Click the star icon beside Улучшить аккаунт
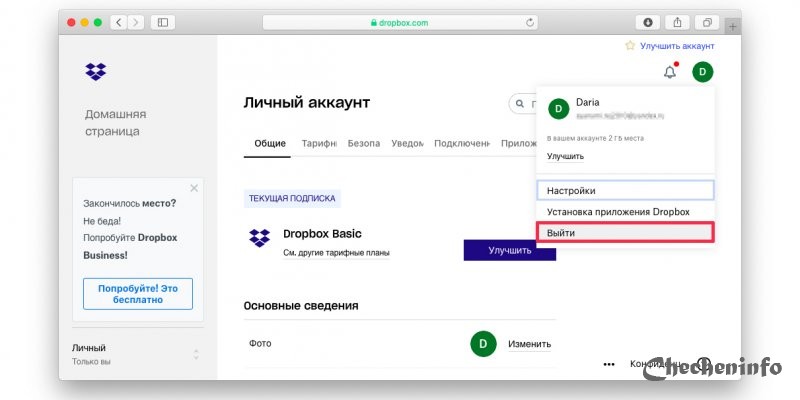 click(630, 45)
